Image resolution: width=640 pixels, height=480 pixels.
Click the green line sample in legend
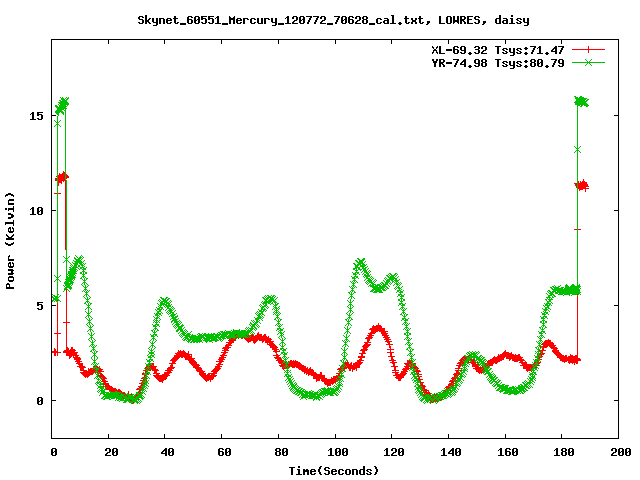pos(588,62)
